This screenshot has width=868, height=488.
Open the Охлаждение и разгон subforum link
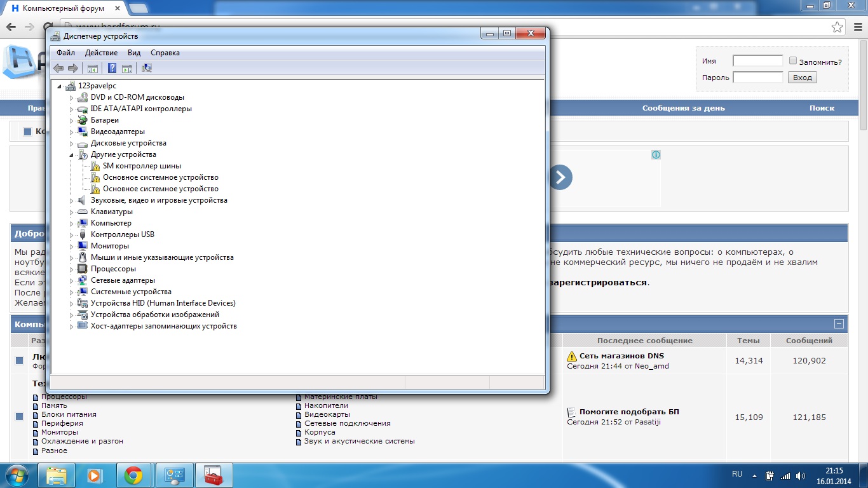click(x=82, y=441)
